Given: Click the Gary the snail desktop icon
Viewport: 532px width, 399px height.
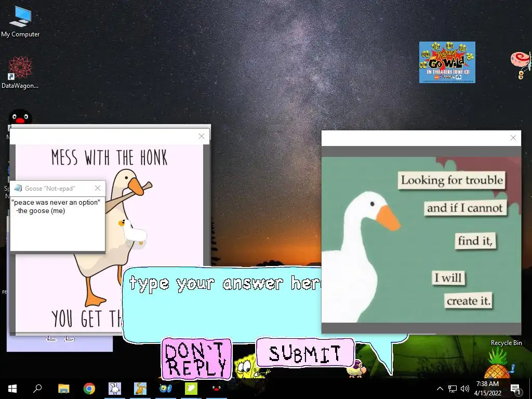Looking at the screenshot, I should [x=521, y=64].
